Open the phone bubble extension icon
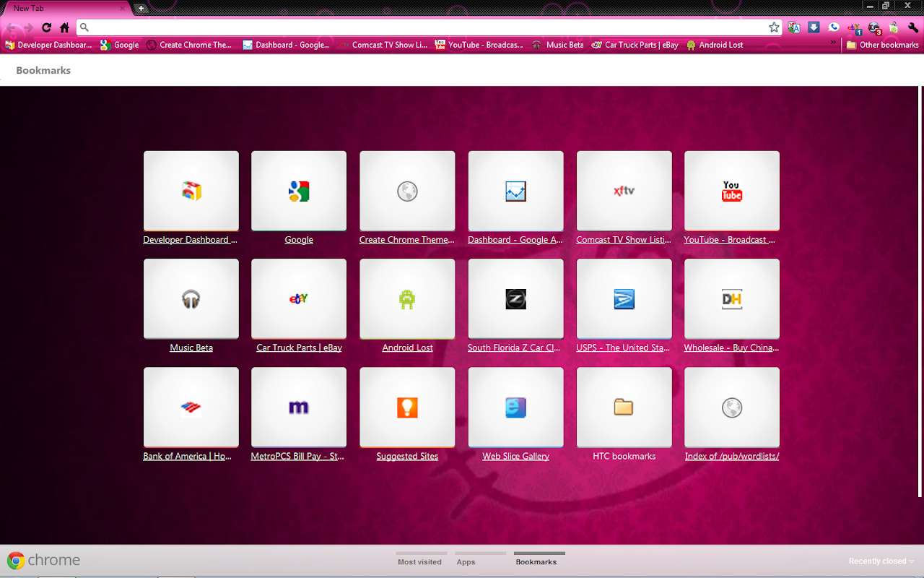The height and width of the screenshot is (578, 924). click(x=834, y=27)
